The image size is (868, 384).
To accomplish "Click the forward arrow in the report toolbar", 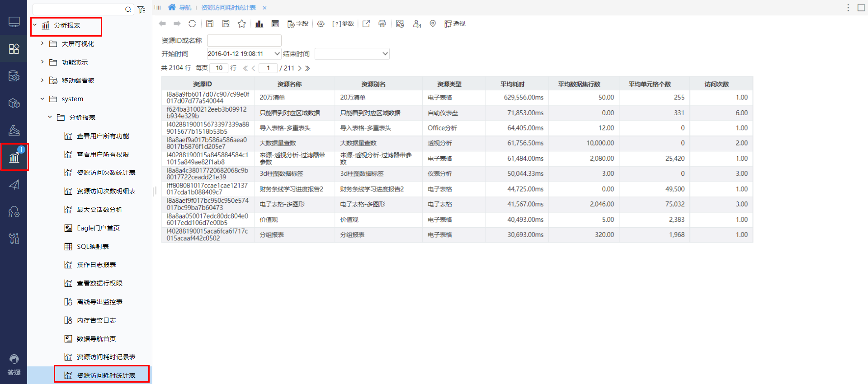I will pos(177,23).
